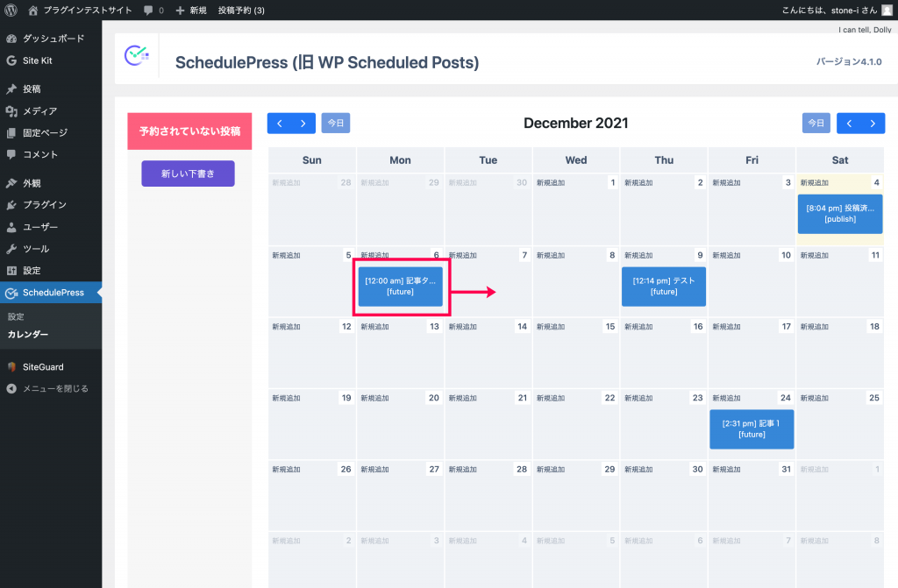The image size is (898, 588).
Task: Open the home icon for プラグインテストサイト
Action: 32,11
